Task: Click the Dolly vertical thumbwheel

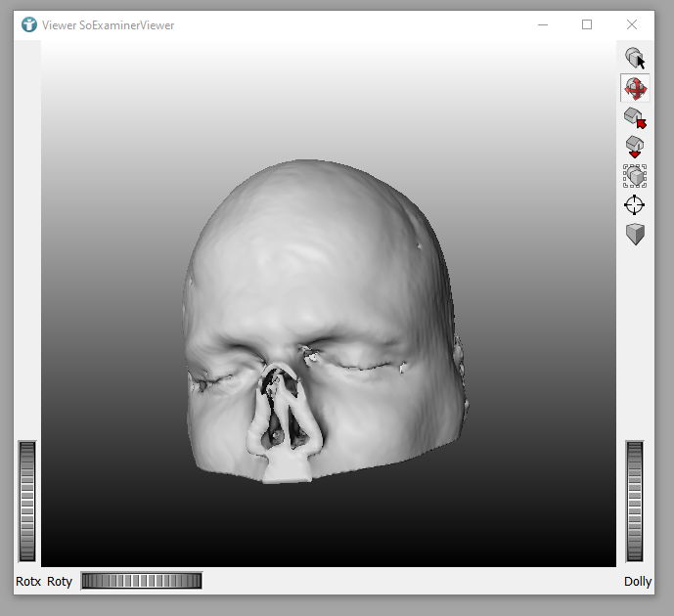Action: (636, 501)
